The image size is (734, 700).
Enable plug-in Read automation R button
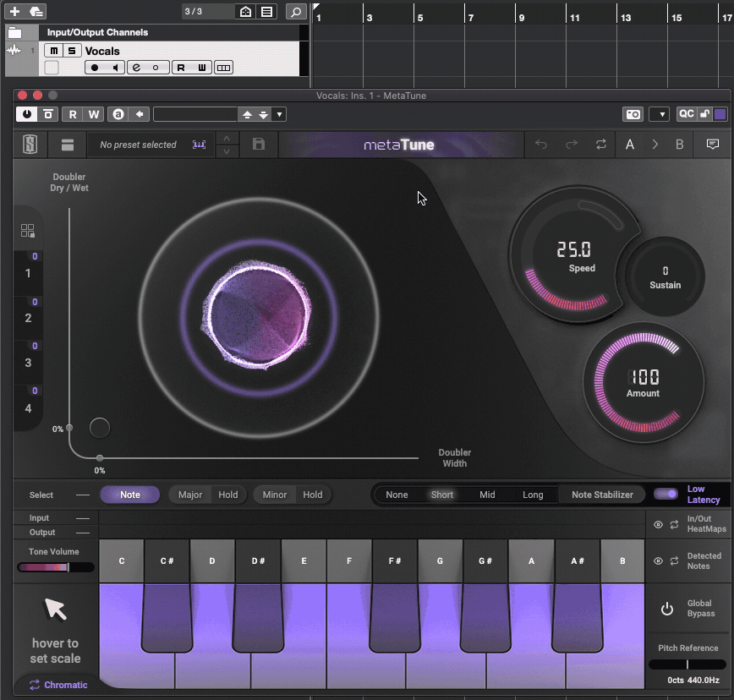[x=73, y=114]
